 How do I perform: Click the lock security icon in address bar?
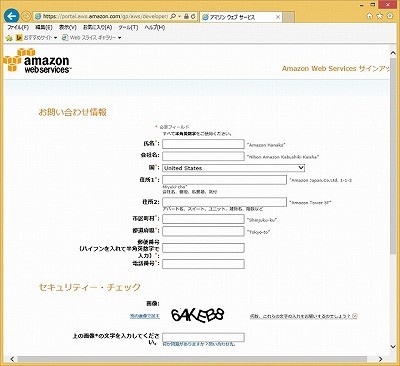tap(186, 16)
